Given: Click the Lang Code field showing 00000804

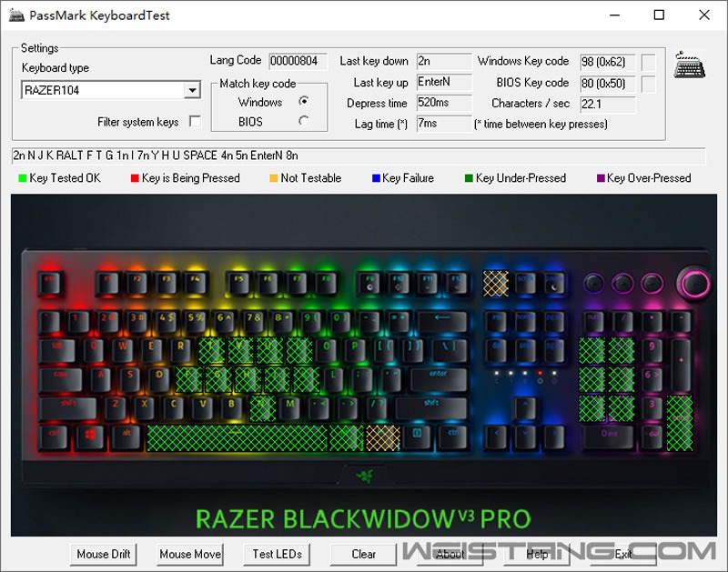Looking at the screenshot, I should (x=298, y=61).
